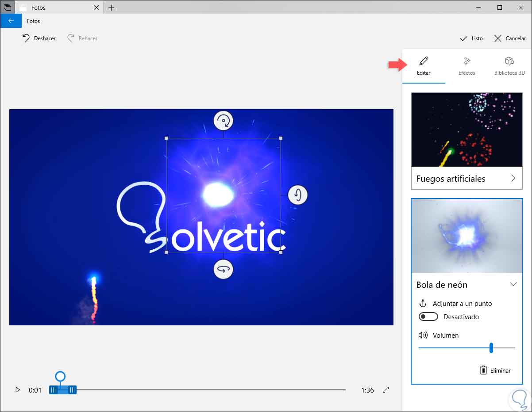Screen dimensions: 532x412
Task: Select the Fotos window tab
Action: [x=59, y=8]
